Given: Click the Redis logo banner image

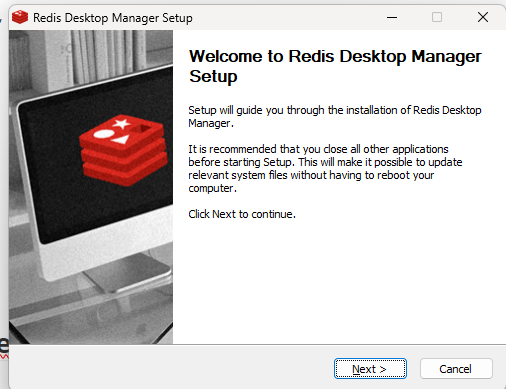Looking at the screenshot, I should [91, 187].
